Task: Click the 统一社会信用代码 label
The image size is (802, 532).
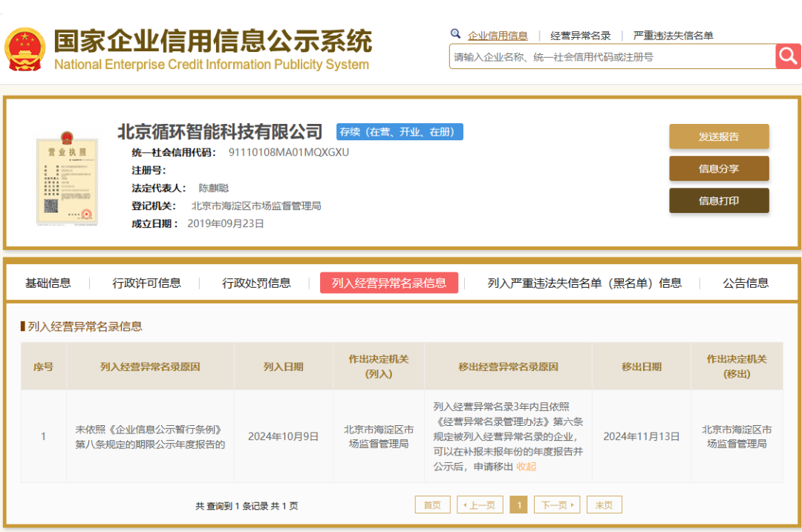Action: [173, 152]
